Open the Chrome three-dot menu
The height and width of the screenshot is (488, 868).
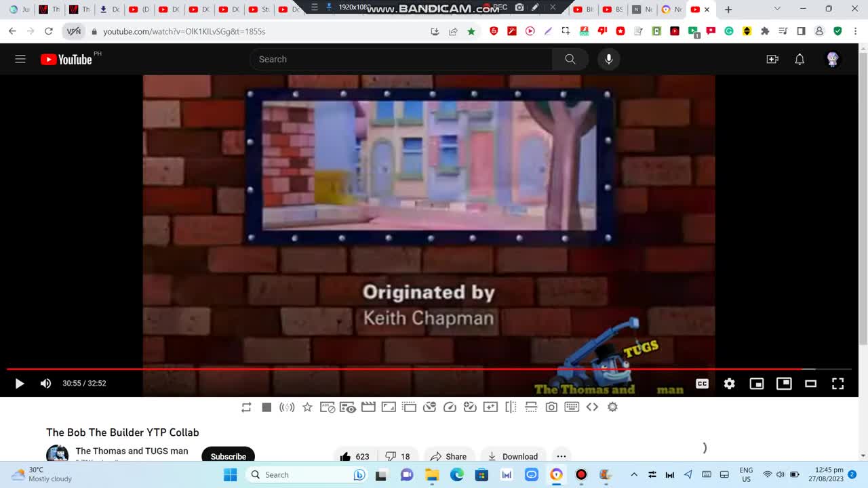(855, 31)
